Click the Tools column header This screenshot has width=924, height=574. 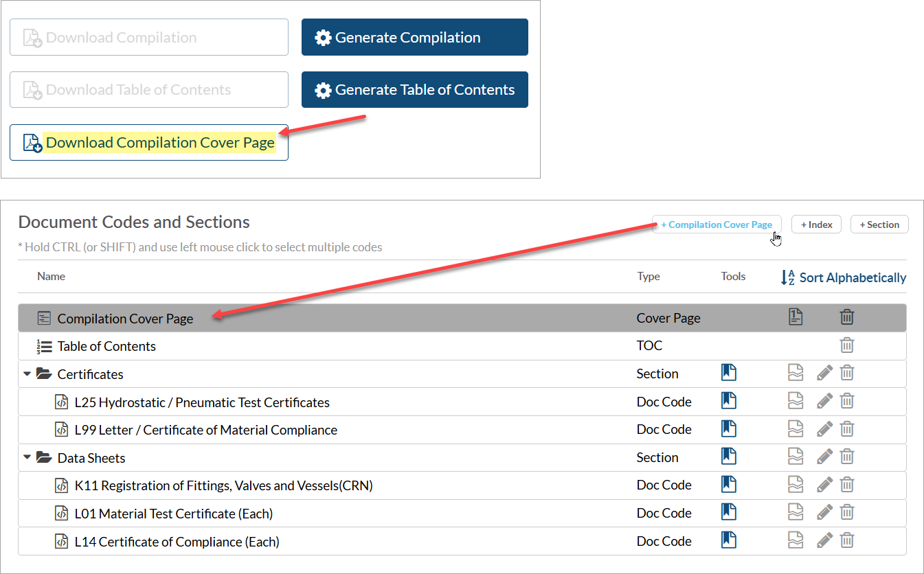click(733, 276)
